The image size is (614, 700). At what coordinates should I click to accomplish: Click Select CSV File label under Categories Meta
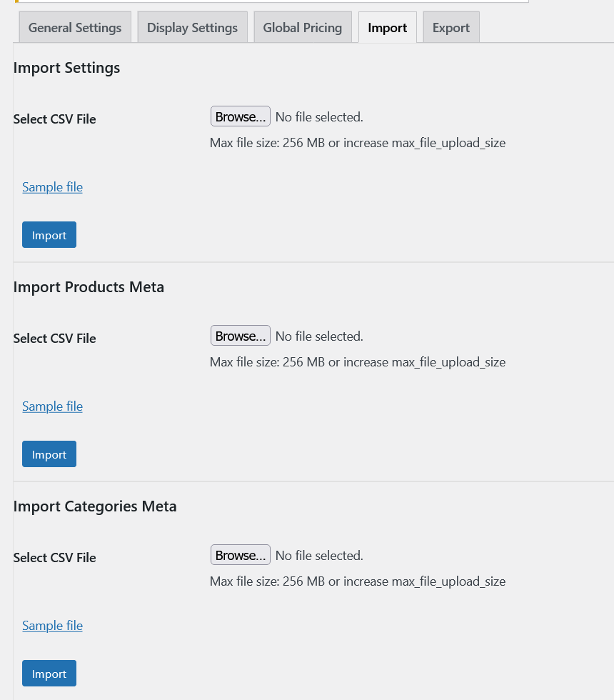click(54, 558)
